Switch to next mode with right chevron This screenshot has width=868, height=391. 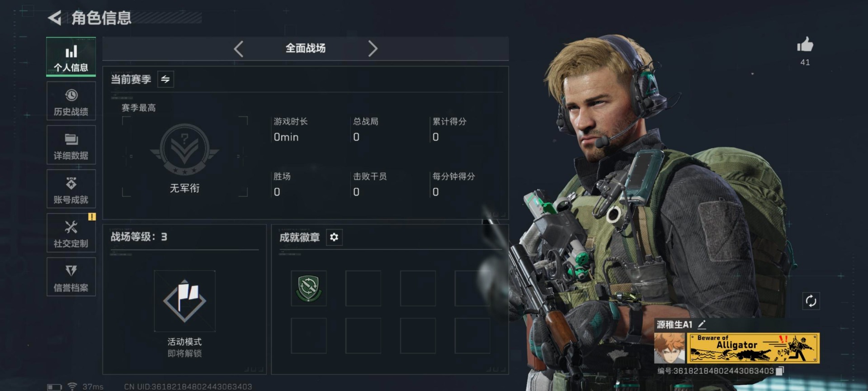click(x=373, y=48)
